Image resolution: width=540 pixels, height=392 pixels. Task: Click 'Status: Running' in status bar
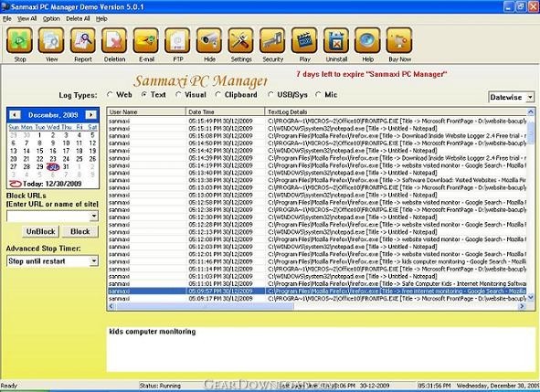click(160, 386)
